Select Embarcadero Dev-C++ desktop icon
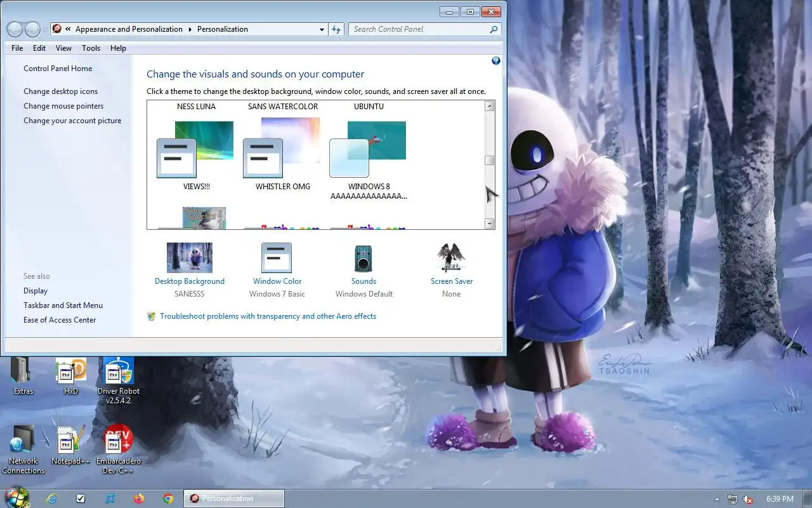This screenshot has height=508, width=812. [119, 449]
